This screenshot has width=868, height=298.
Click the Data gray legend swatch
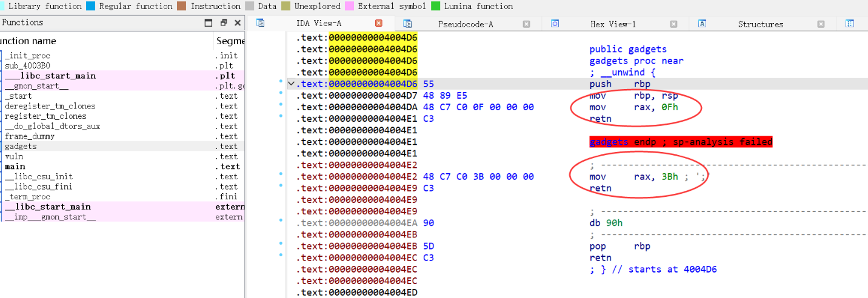tap(249, 6)
